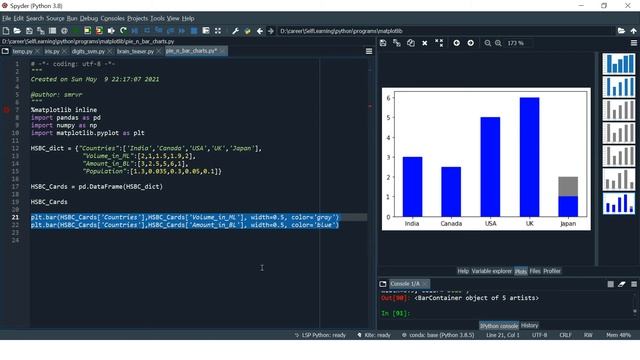Screen dimensions: 640x360
Task: Re-run the last script icon
Action: (123, 31)
